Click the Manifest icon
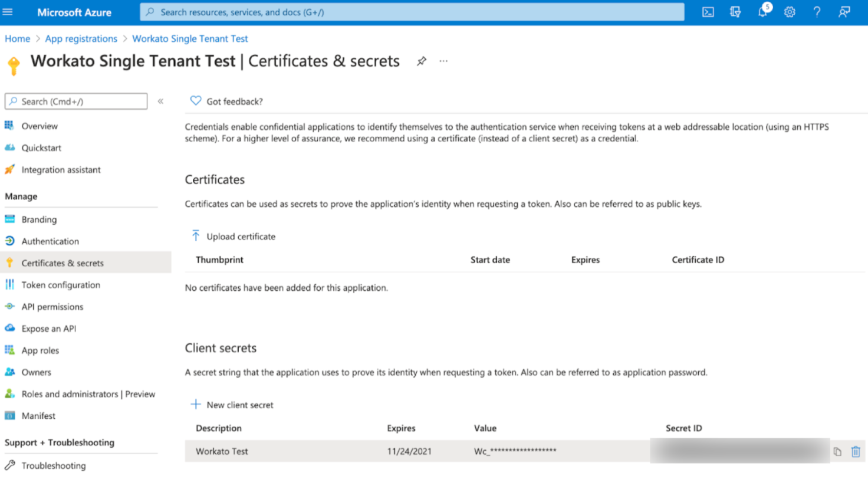The image size is (868, 479). (9, 415)
